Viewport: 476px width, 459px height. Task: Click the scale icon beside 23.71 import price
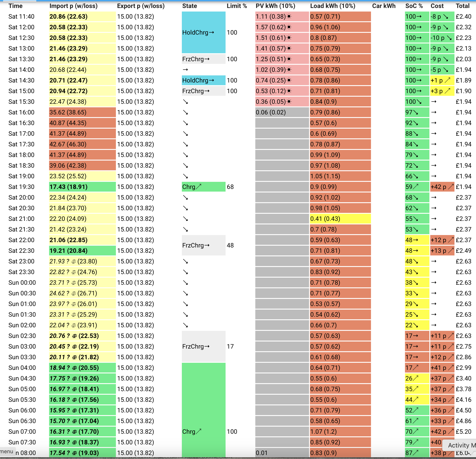(74, 283)
